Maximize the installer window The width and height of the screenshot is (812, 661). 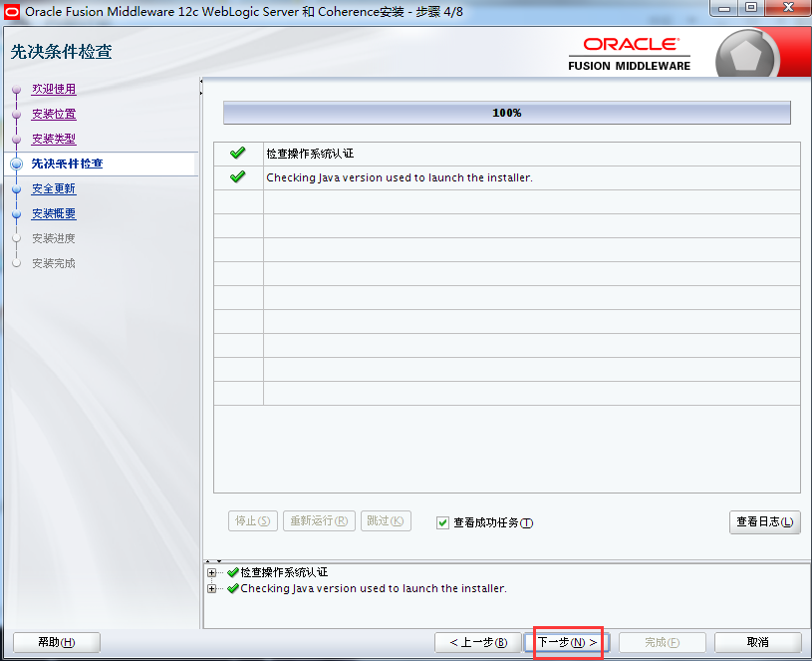pos(751,8)
